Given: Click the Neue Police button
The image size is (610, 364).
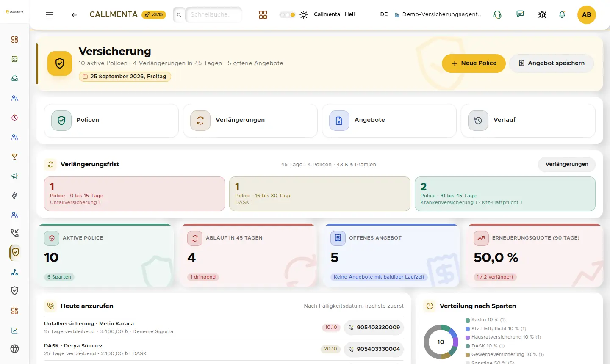Looking at the screenshot, I should (474, 63).
